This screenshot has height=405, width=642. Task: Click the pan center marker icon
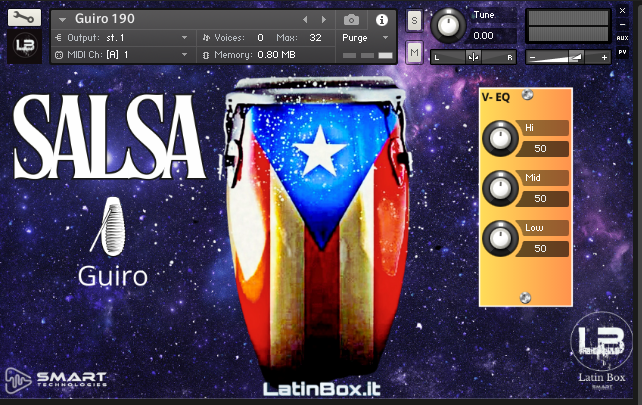(x=473, y=57)
